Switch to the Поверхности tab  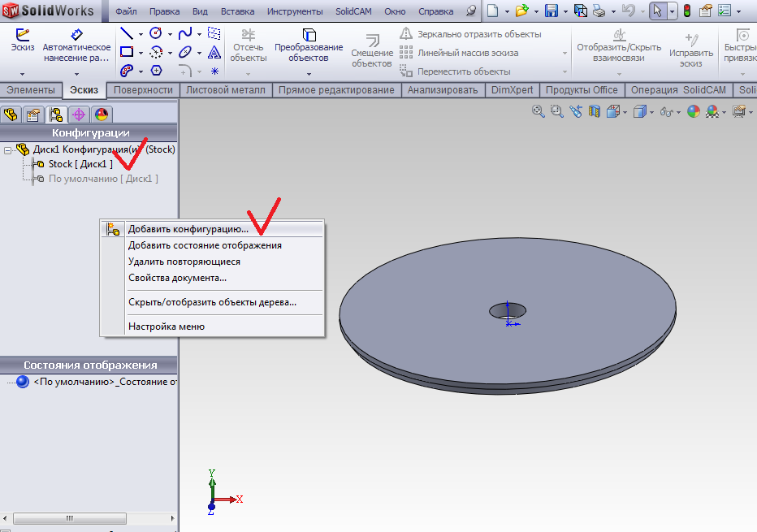click(x=143, y=90)
